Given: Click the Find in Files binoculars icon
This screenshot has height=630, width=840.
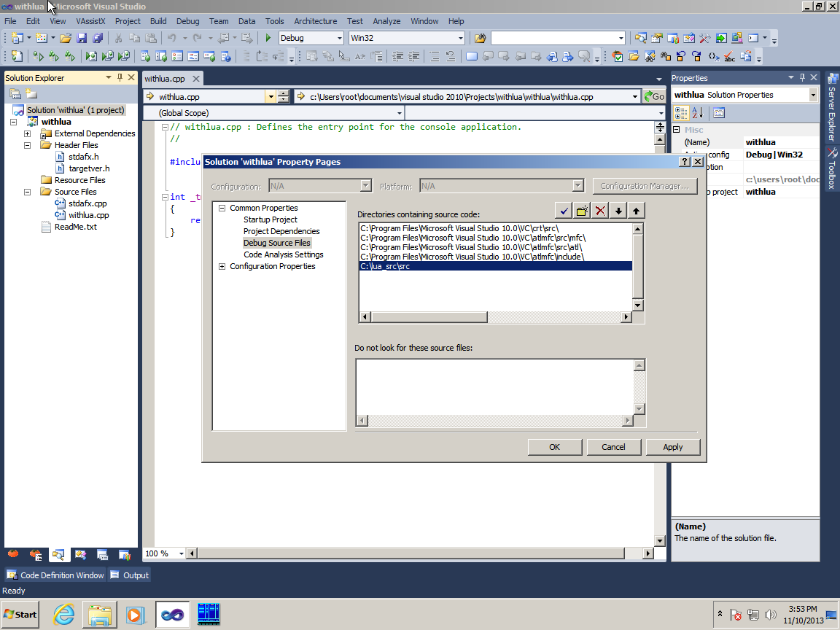Looking at the screenshot, I should [480, 38].
